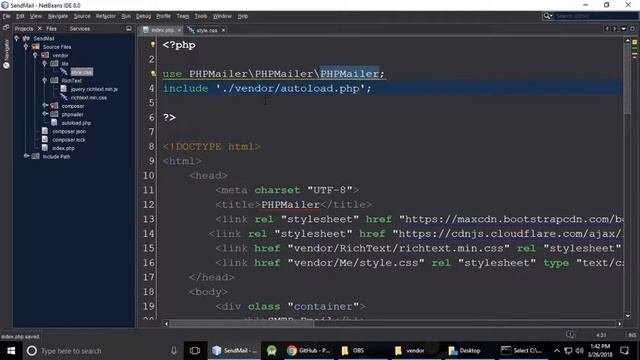640x360 pixels.
Task: Select composer.json file
Action: tap(69, 131)
